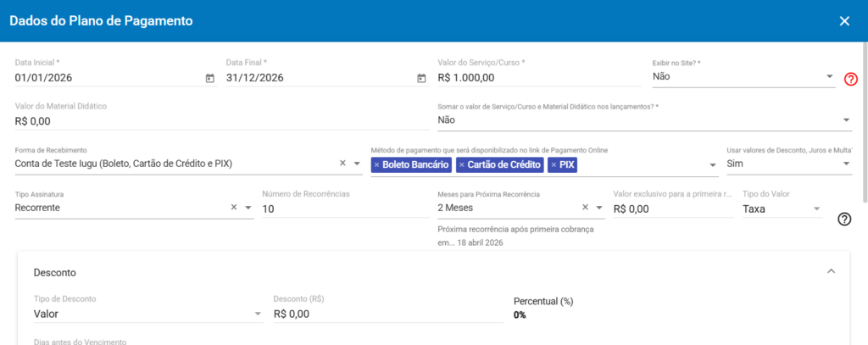
Task: Click the red help icon beside Exibir no Site
Action: (851, 79)
